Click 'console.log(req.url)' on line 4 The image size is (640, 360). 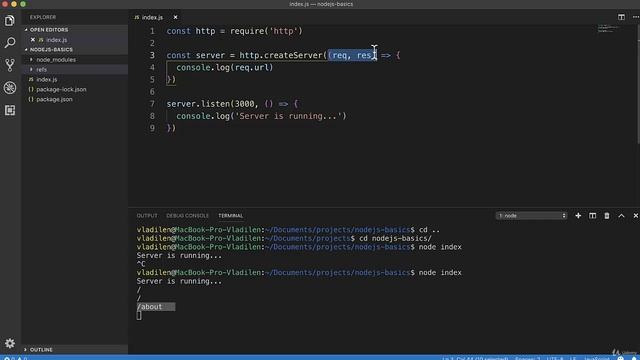point(224,67)
